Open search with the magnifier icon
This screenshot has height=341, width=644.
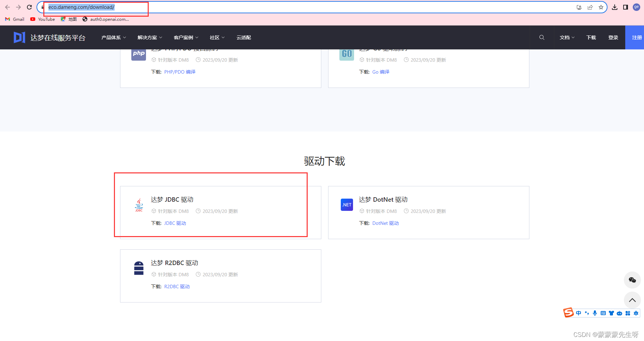pos(542,37)
